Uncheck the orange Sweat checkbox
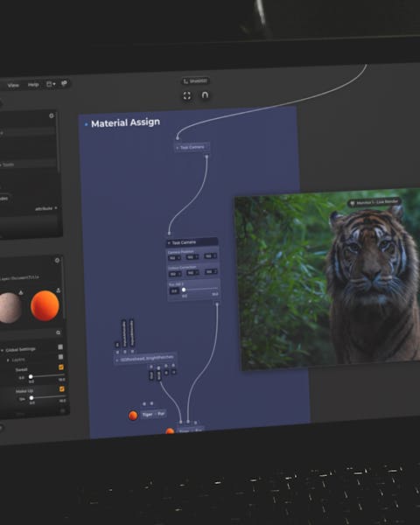This screenshot has height=525, width=420. pos(61,367)
